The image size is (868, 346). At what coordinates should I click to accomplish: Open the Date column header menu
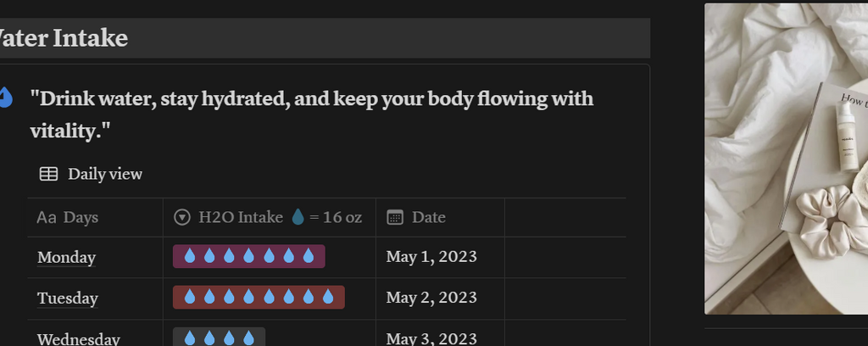[x=428, y=218]
